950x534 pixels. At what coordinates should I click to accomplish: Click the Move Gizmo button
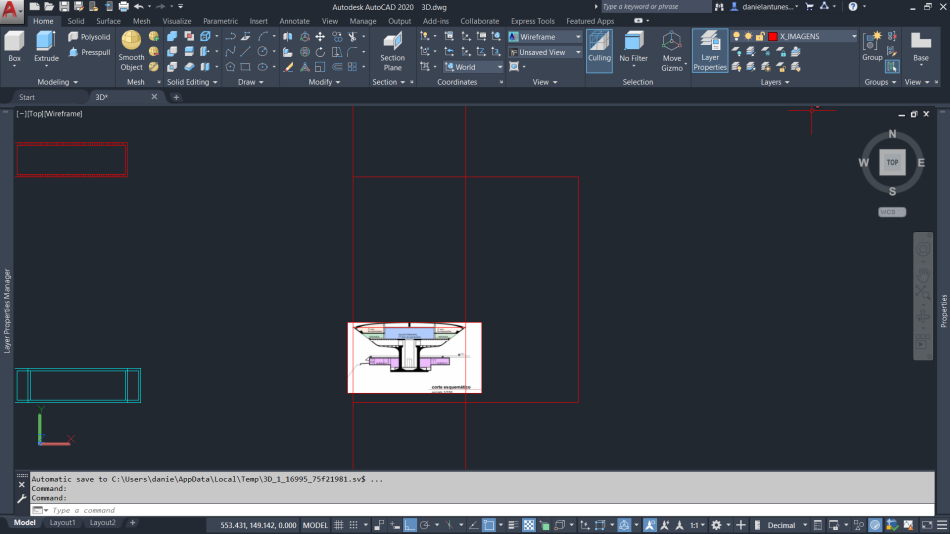pos(671,51)
